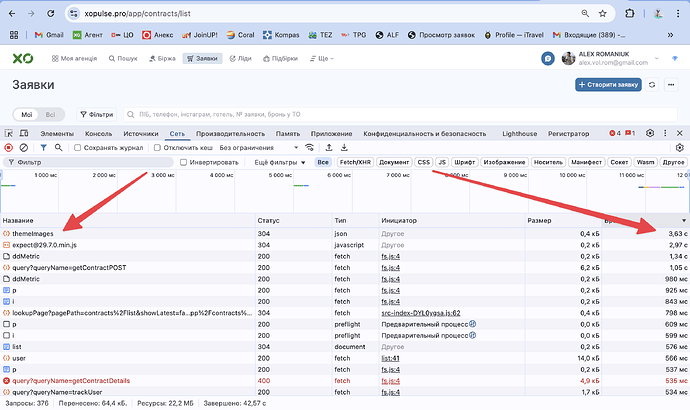Click the browser back arrow
The image size is (690, 410).
[12, 14]
